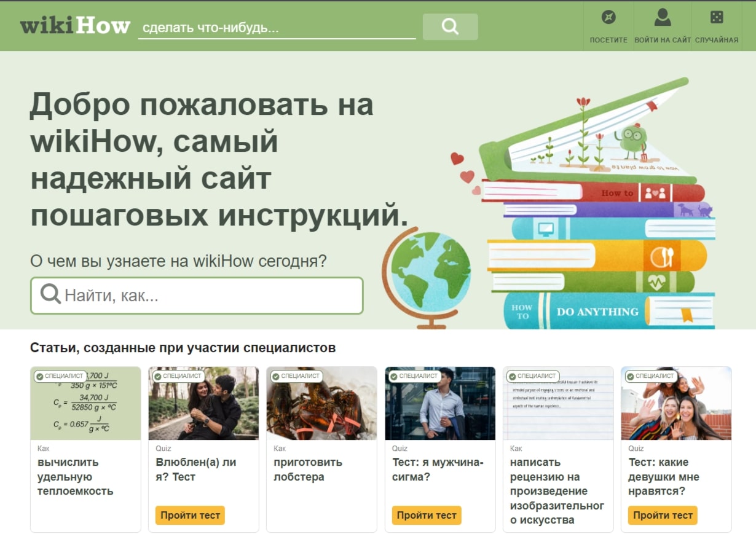The image size is (756, 534).
Task: Open Тест: какие девушки мне нравятся link
Action: tap(664, 477)
